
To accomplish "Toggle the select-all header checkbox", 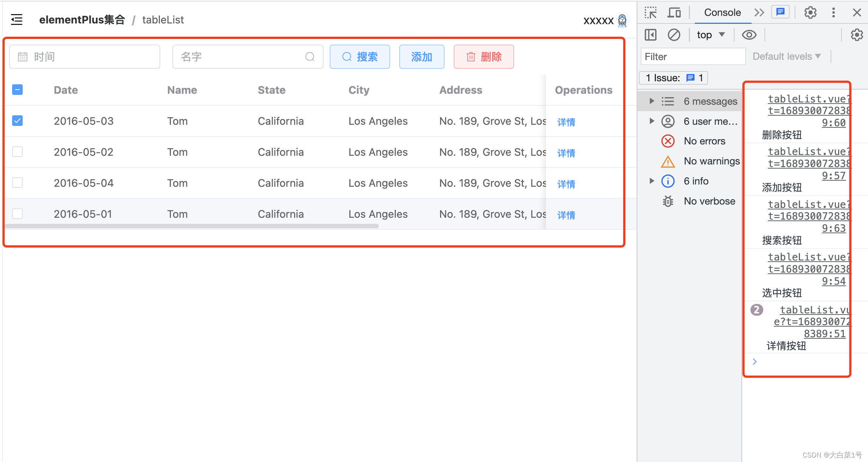I will click(17, 90).
